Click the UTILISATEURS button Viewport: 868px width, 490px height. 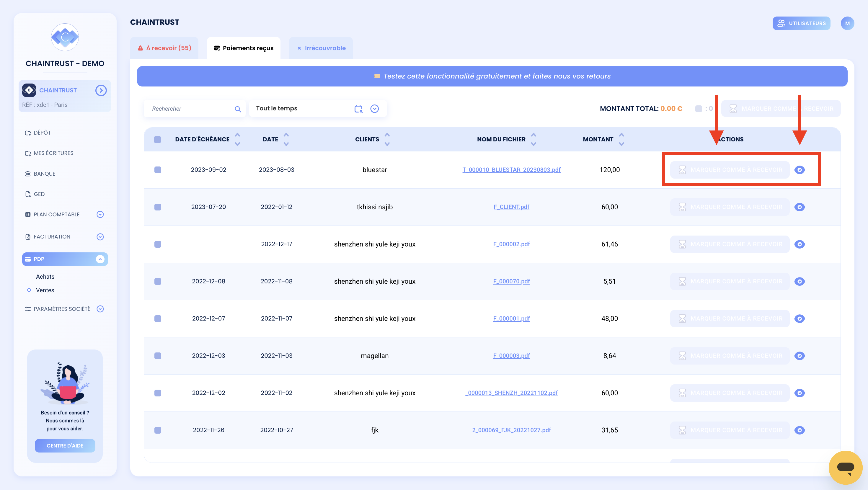(x=801, y=23)
